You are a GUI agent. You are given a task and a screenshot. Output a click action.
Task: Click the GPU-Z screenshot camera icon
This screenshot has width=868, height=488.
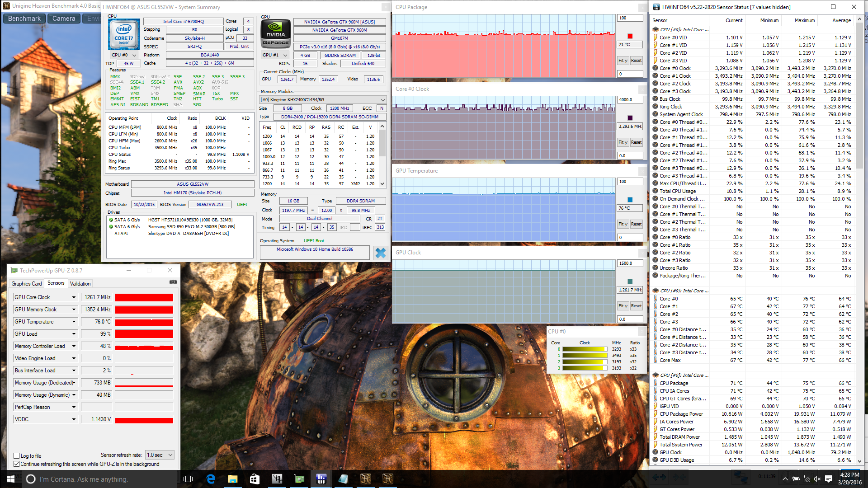click(173, 282)
